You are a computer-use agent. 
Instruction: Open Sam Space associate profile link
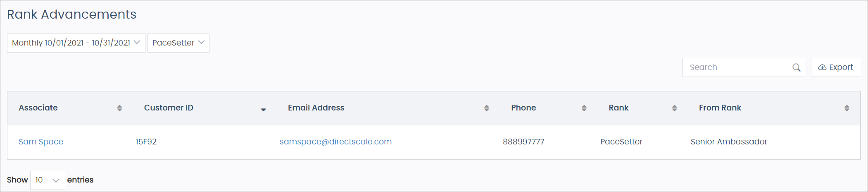41,142
